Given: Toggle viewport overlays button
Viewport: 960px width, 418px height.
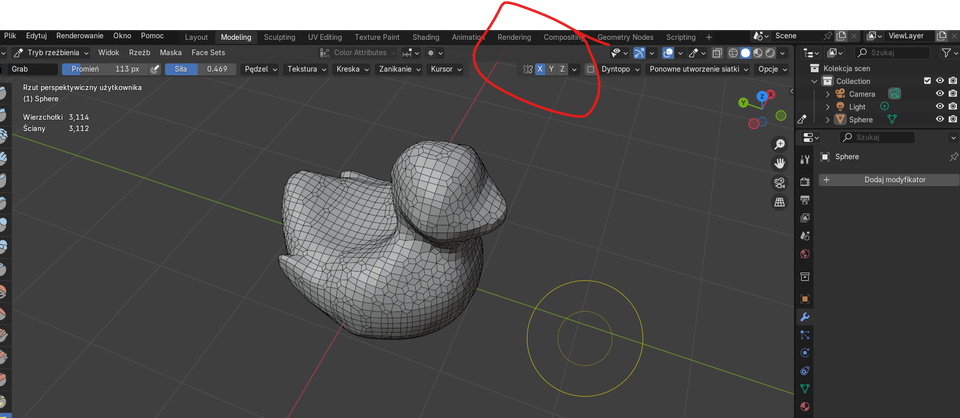Looking at the screenshot, I should pos(669,53).
